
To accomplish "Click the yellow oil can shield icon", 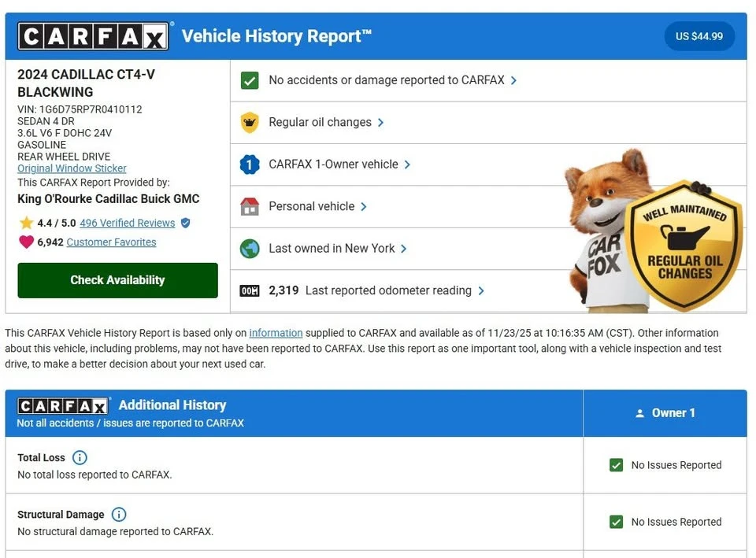I will 250,123.
